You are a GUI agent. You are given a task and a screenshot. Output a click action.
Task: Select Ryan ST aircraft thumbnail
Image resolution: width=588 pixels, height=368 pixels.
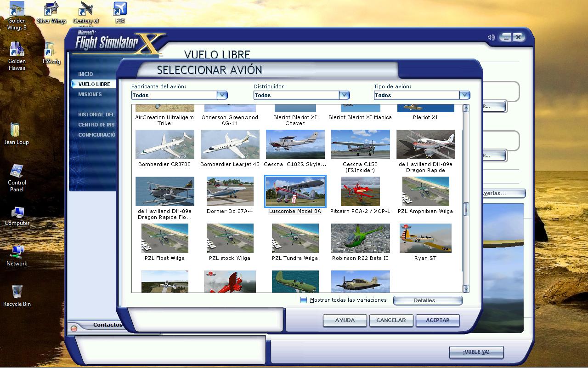(x=425, y=238)
